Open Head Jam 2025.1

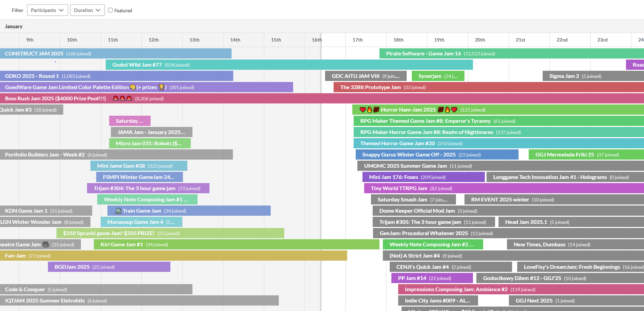(x=571, y=222)
